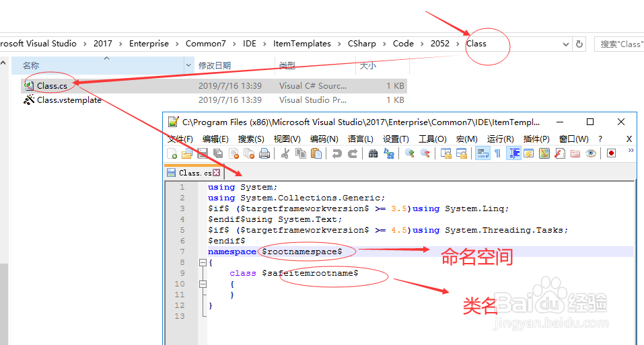Print the document using the printer icon

coord(264,153)
